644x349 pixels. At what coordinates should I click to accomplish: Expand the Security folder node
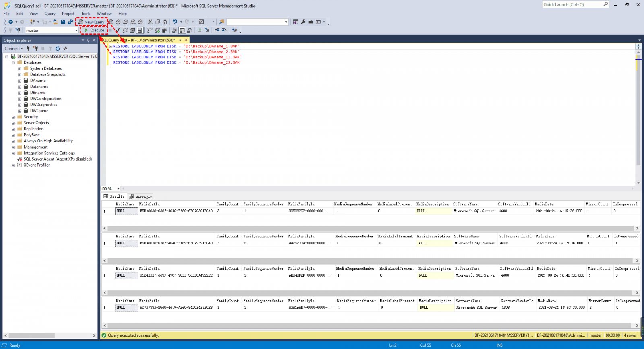(13, 117)
